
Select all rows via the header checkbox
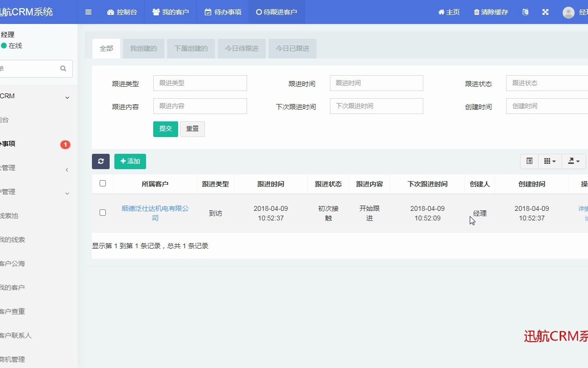[102, 184]
